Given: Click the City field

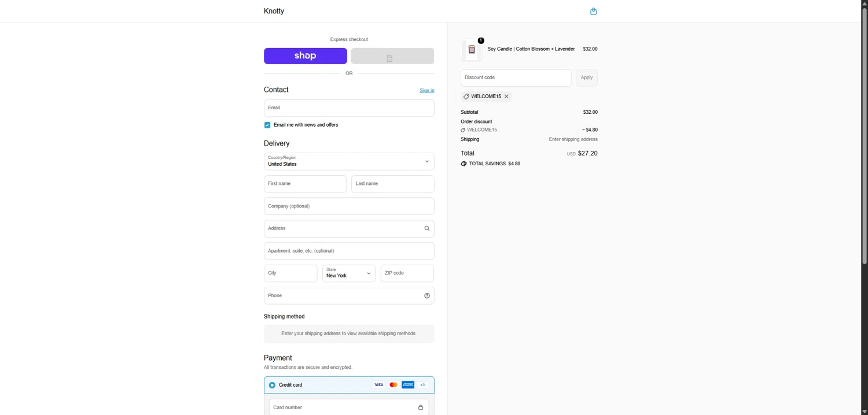Looking at the screenshot, I should 290,273.
